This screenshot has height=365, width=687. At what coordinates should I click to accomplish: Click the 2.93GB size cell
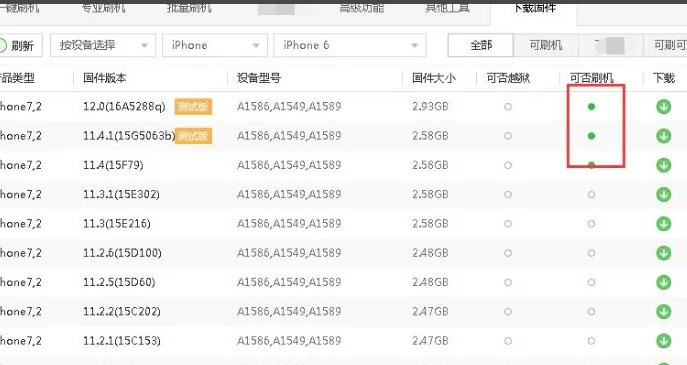[430, 106]
